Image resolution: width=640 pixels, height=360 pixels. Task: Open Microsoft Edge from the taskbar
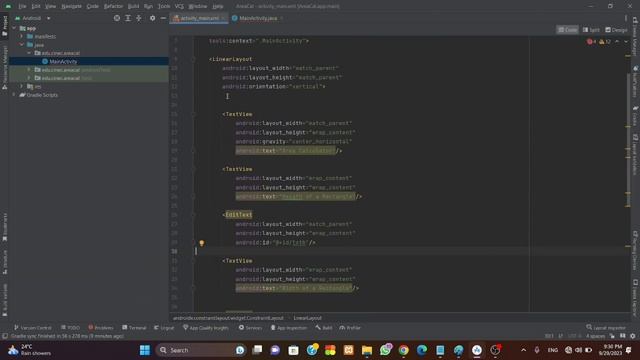pyautogui.click(x=422, y=350)
